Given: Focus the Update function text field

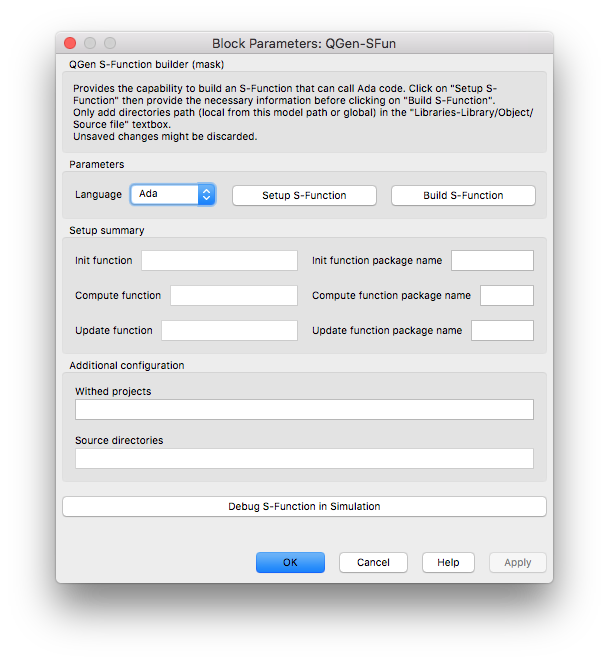Looking at the screenshot, I should [x=229, y=331].
